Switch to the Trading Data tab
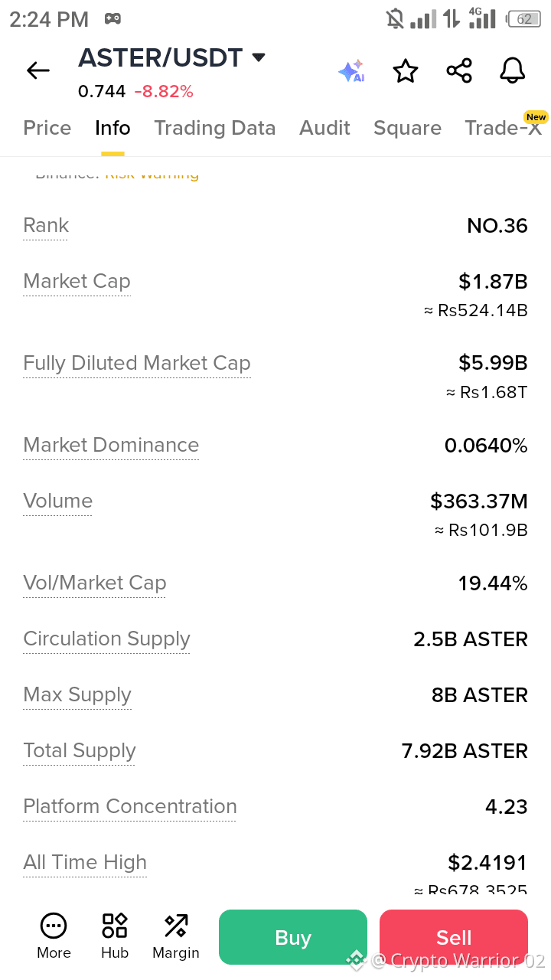 click(215, 128)
